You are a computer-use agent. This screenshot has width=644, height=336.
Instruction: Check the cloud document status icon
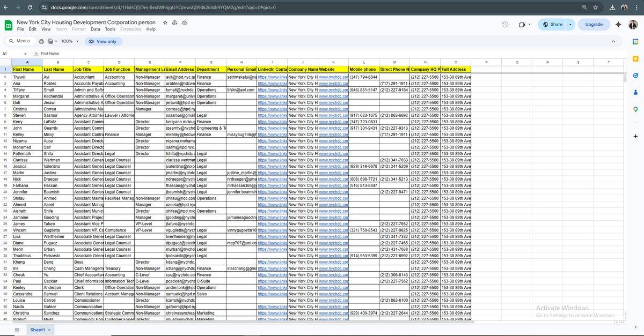tap(185, 23)
